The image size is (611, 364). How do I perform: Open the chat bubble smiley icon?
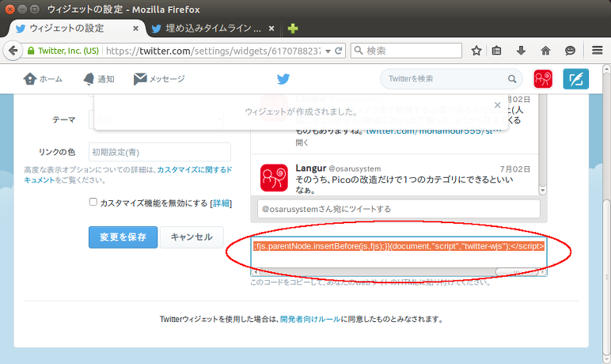point(570,51)
